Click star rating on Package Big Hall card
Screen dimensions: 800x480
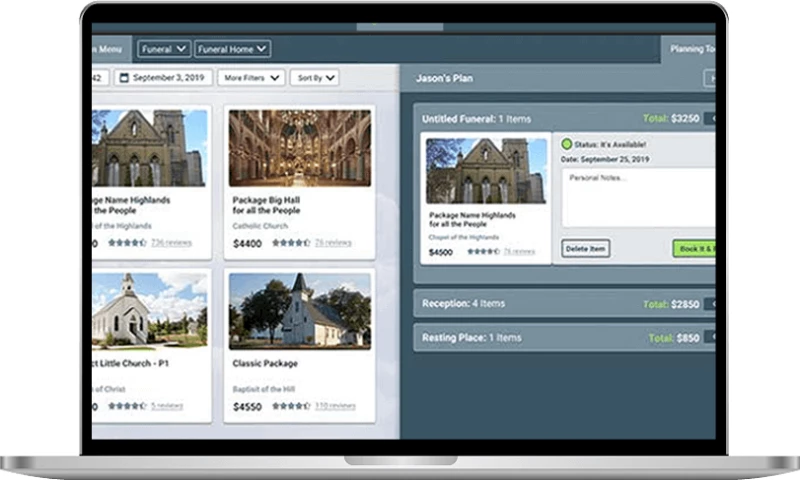[x=291, y=243]
